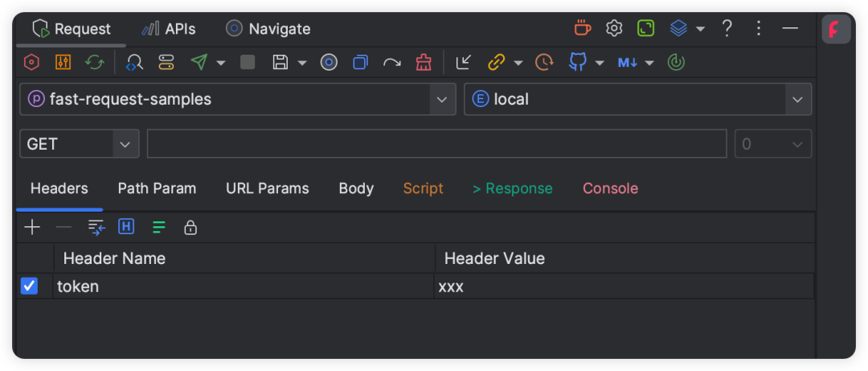Image resolution: width=868 pixels, height=371 pixels.
Task: Open the clock history icon
Action: click(x=544, y=63)
